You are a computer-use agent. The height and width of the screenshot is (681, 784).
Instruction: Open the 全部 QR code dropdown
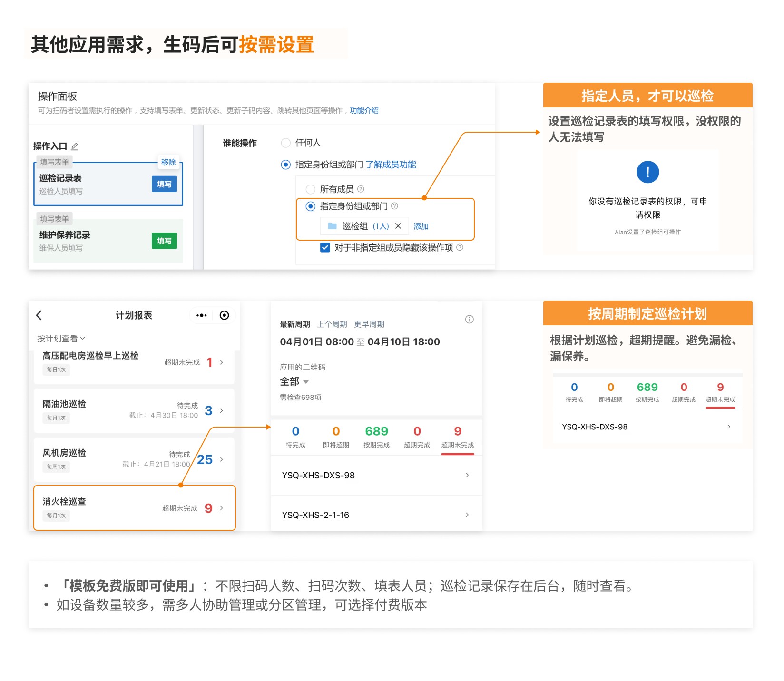click(x=294, y=381)
